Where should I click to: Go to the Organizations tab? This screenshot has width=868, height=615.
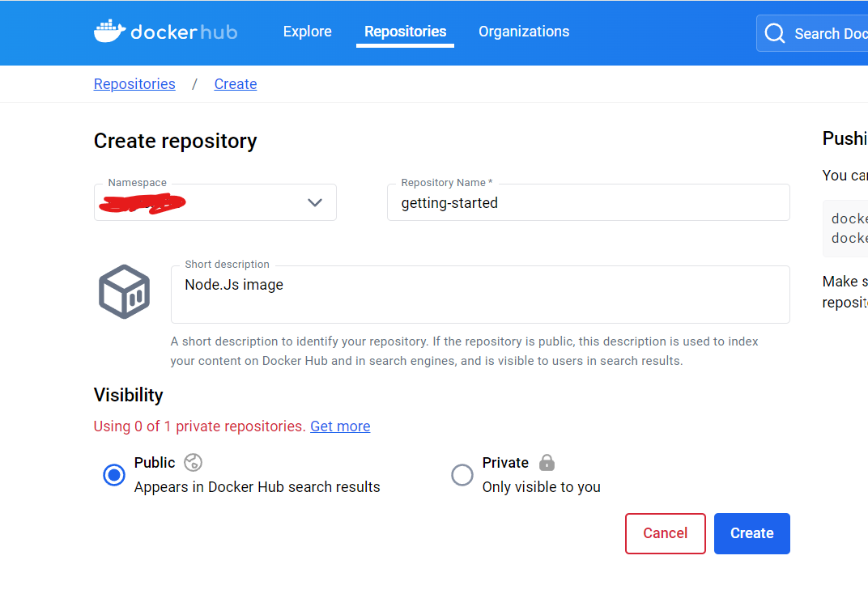524,32
